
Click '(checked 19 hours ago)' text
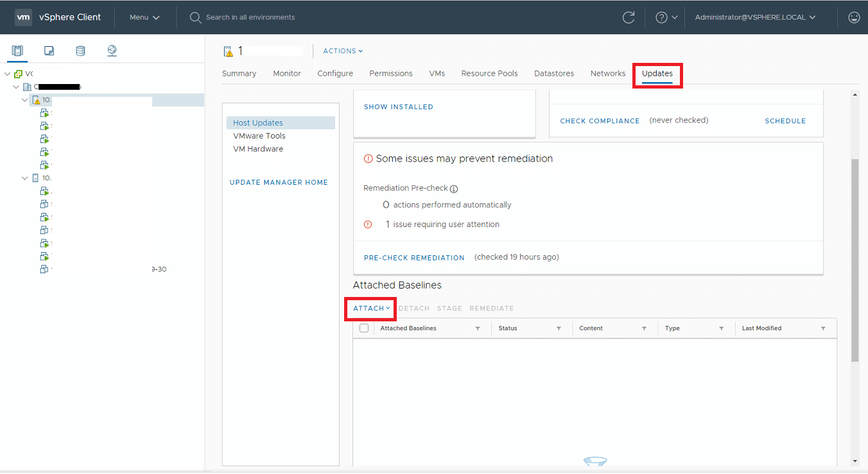point(517,257)
